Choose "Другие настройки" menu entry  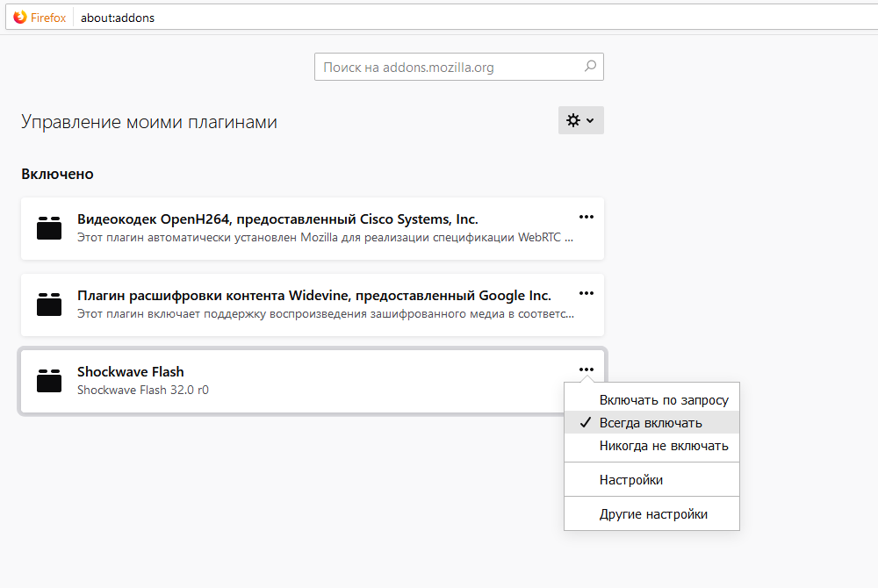pos(653,514)
